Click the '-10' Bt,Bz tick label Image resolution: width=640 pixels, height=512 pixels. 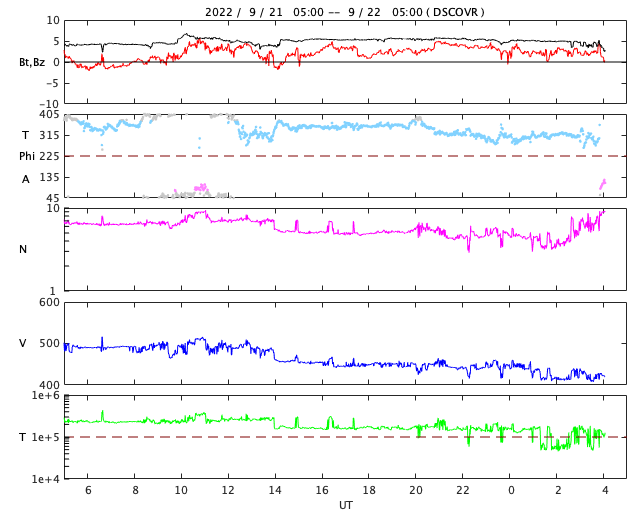click(49, 104)
